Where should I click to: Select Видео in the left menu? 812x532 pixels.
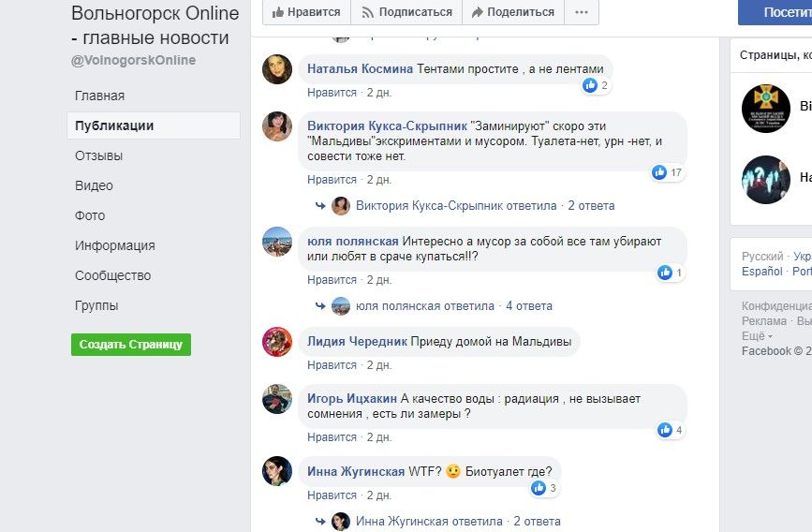94,185
